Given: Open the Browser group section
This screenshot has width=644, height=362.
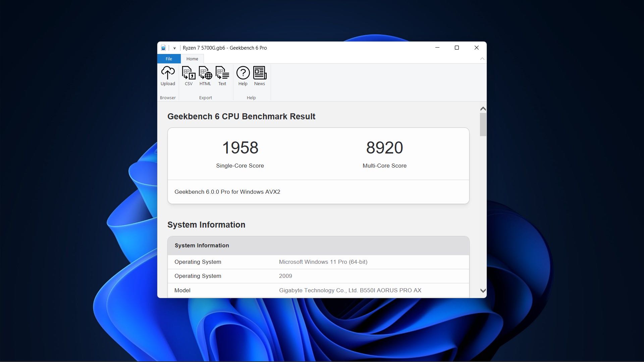Looking at the screenshot, I should click(168, 97).
